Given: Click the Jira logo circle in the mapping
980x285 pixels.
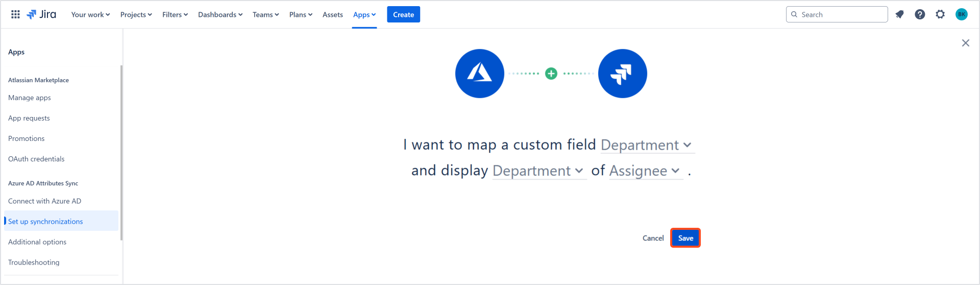Looking at the screenshot, I should (623, 74).
